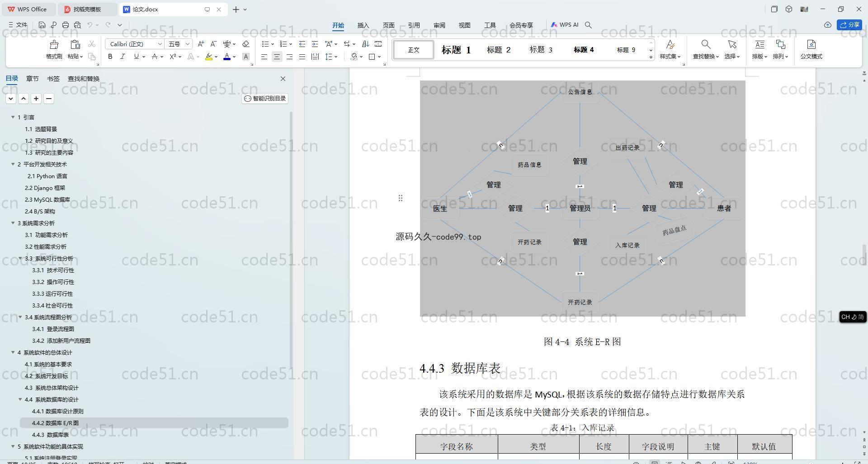The image size is (868, 464).
Task: Open the File (文件) menu
Action: point(18,25)
